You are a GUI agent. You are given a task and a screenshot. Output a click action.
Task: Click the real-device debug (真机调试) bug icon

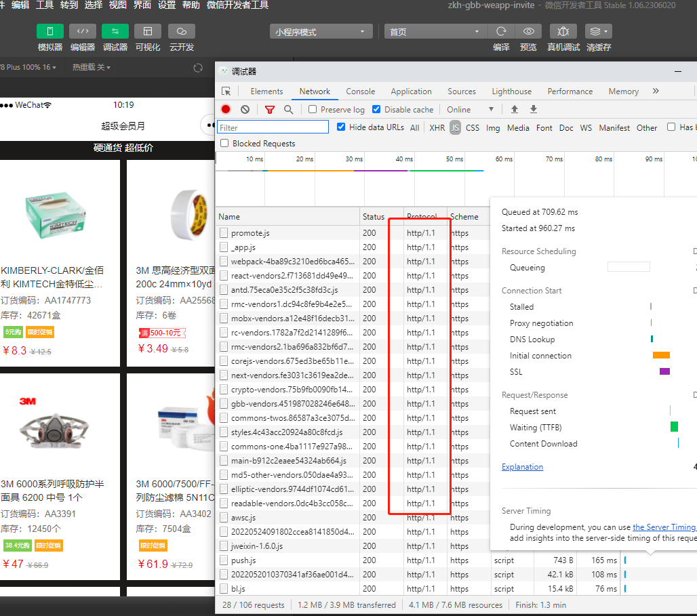[x=563, y=32]
